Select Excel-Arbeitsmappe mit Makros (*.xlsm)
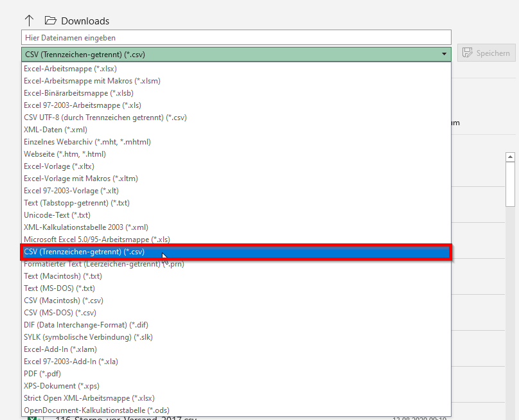 coord(236,81)
